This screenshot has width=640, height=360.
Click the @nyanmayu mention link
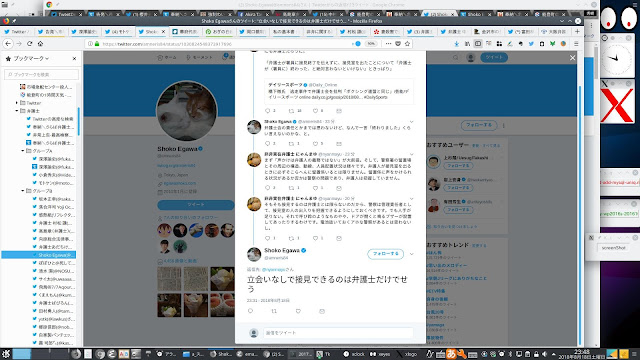273,269
